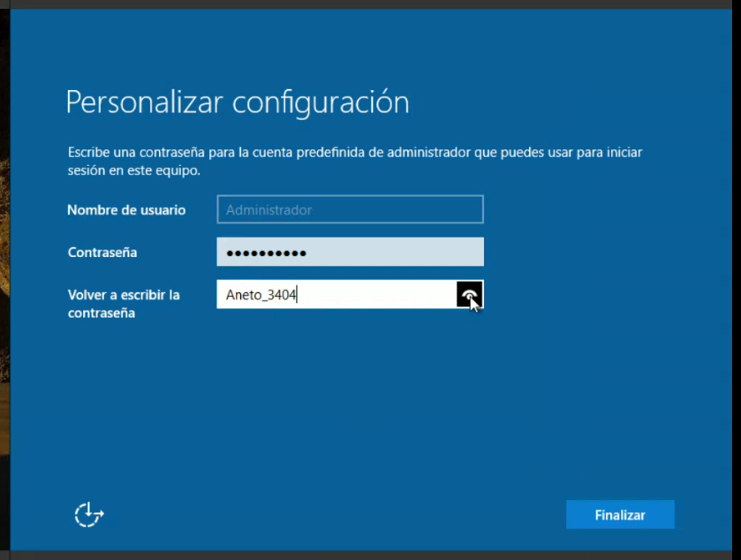Click empty space after 'Aneto_3404' in the field

coord(380,295)
